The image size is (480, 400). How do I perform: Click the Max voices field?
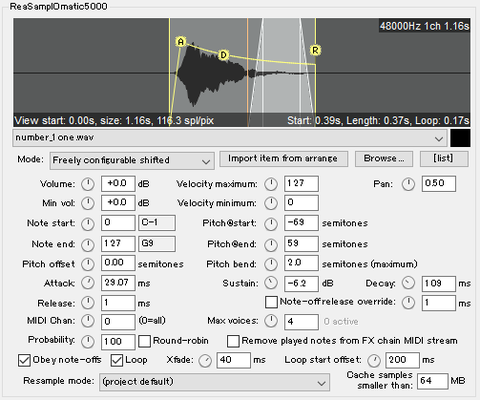301,322
